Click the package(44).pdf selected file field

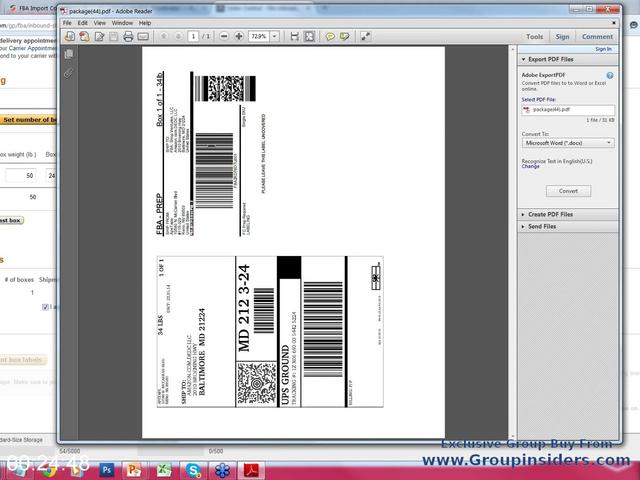[x=568, y=110]
